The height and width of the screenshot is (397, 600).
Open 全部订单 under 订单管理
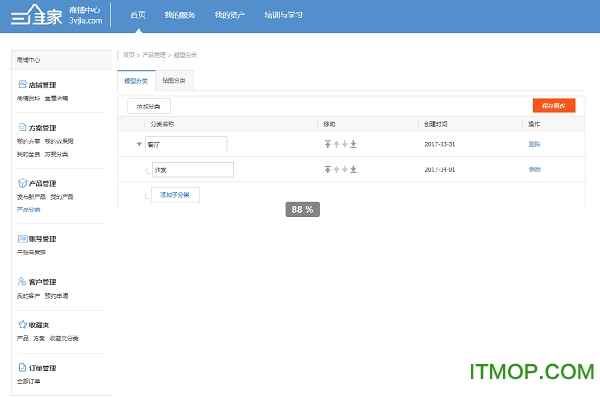(x=28, y=381)
